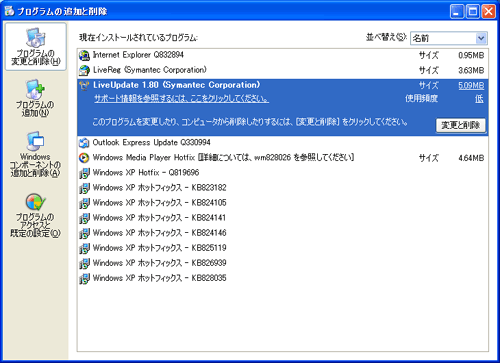The width and height of the screenshot is (500, 363).
Task: Click the 4.64MB size value
Action: pos(471,158)
